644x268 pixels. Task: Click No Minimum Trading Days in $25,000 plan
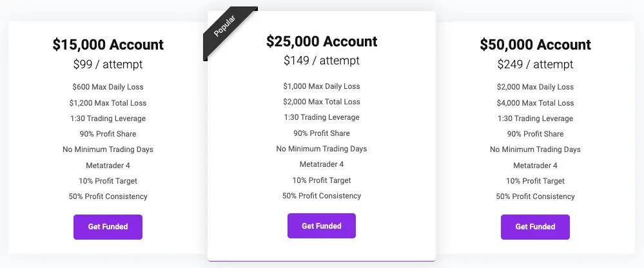[322, 149]
